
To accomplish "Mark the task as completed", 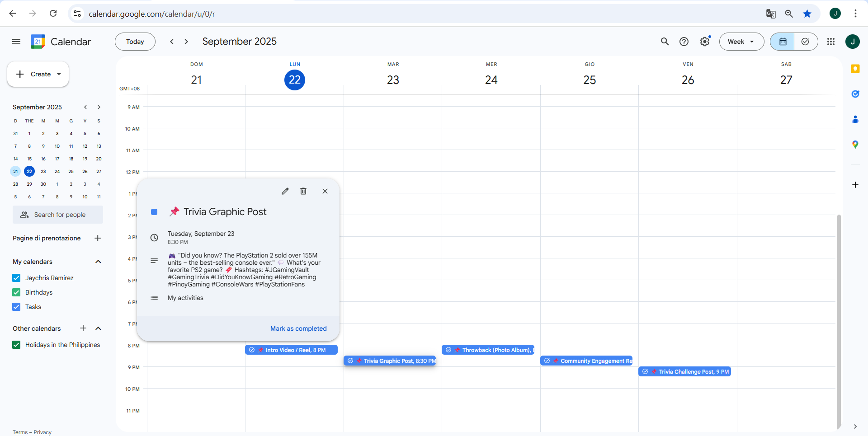I will [x=298, y=328].
